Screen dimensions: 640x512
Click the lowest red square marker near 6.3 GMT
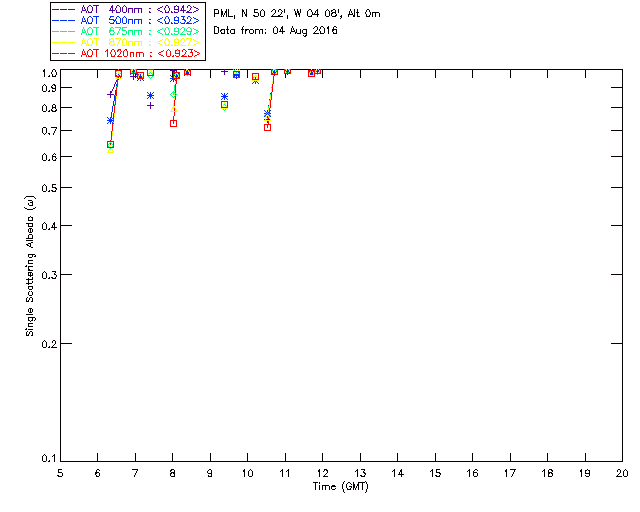[110, 145]
